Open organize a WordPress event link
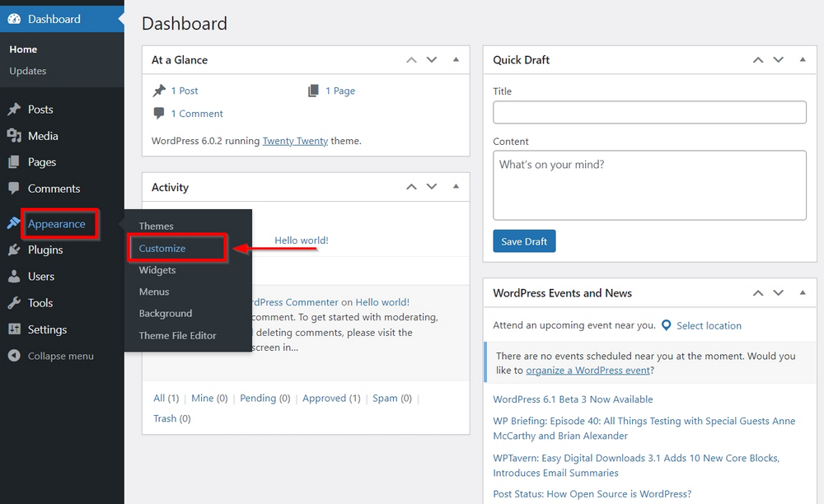This screenshot has height=504, width=824. pos(588,370)
